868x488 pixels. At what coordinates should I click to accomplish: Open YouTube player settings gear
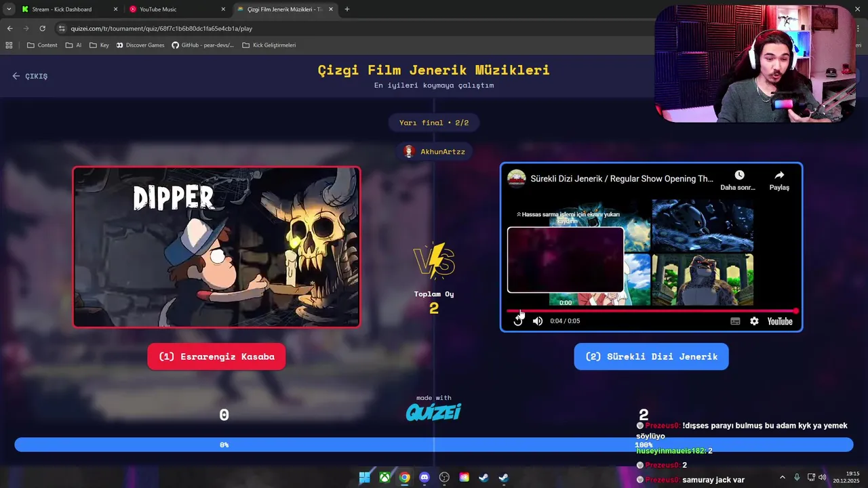coord(754,321)
